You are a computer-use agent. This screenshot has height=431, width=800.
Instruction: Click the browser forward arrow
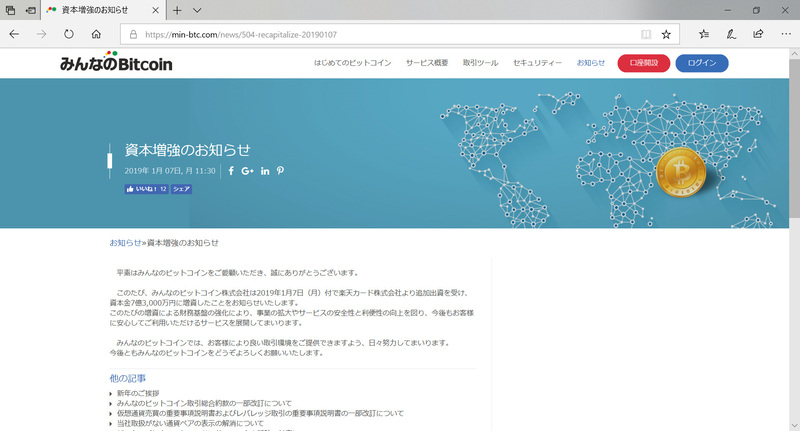pos(41,34)
